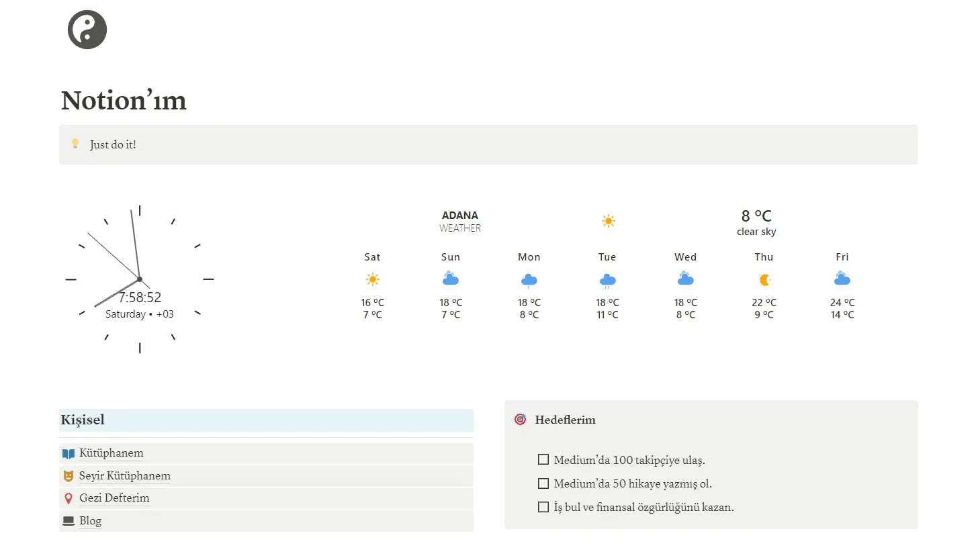Click the Sun day label
This screenshot has width=978, height=560.
click(x=451, y=257)
